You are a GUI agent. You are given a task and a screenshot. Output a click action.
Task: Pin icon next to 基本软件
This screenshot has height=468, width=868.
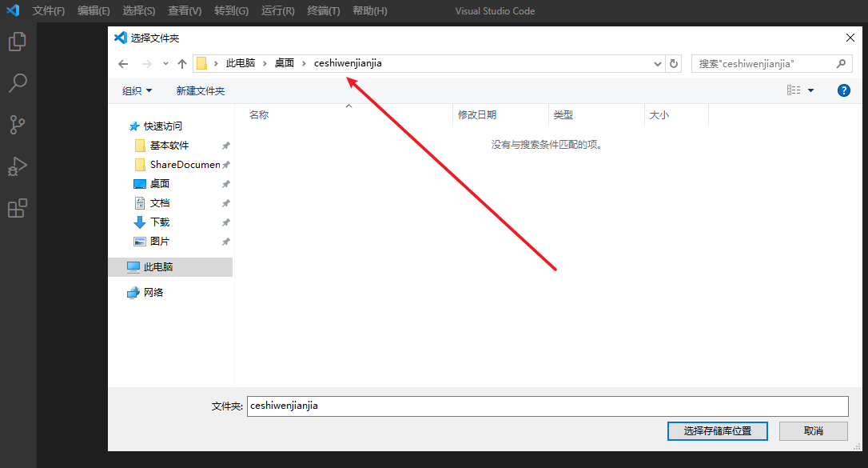[226, 146]
